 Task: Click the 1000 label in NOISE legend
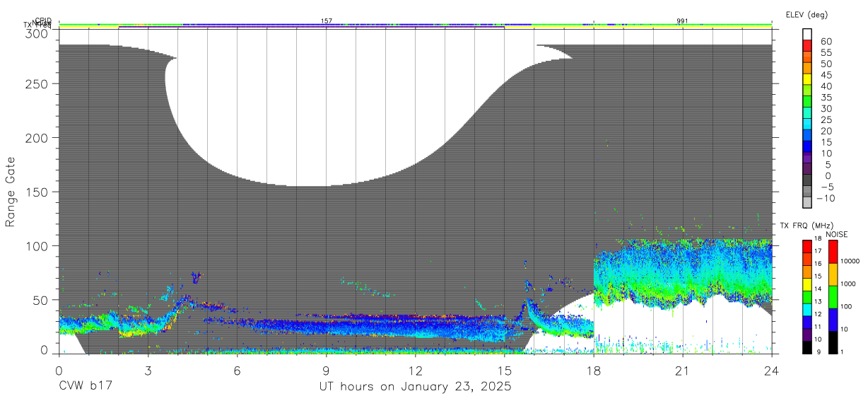coord(848,284)
